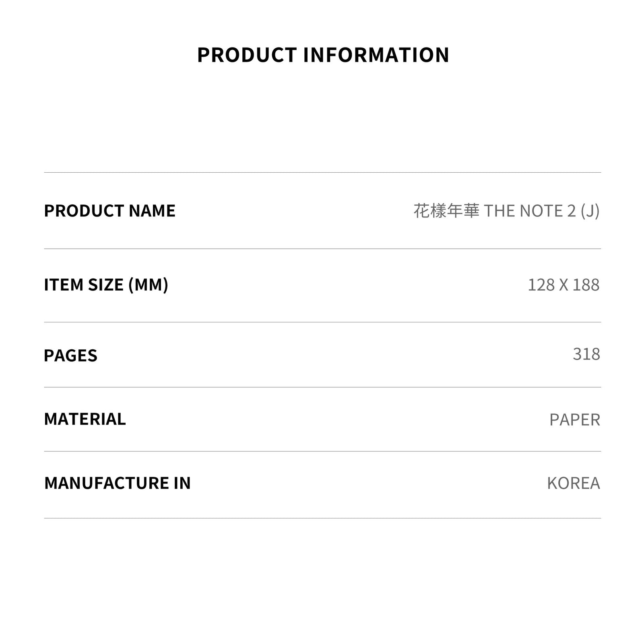Select the ITEM SIZE (MM) label
This screenshot has height=644, width=644.
106,285
